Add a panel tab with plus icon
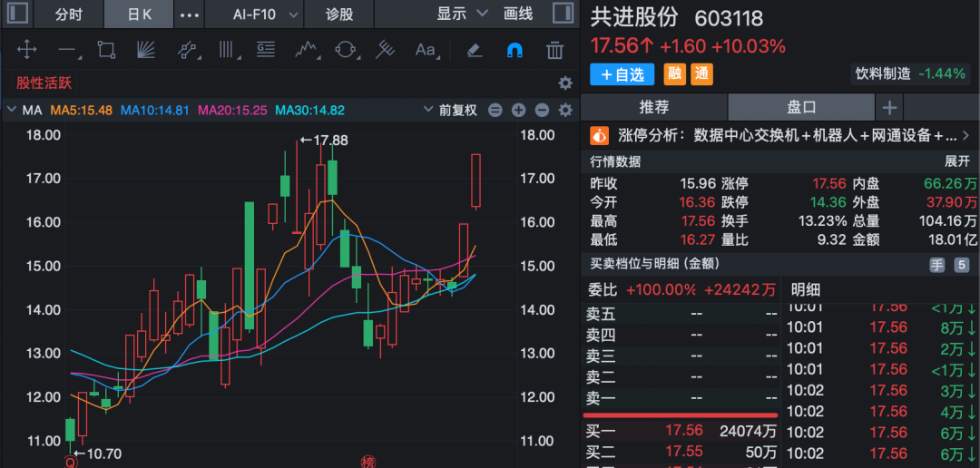This screenshot has height=468, width=980. (x=888, y=107)
